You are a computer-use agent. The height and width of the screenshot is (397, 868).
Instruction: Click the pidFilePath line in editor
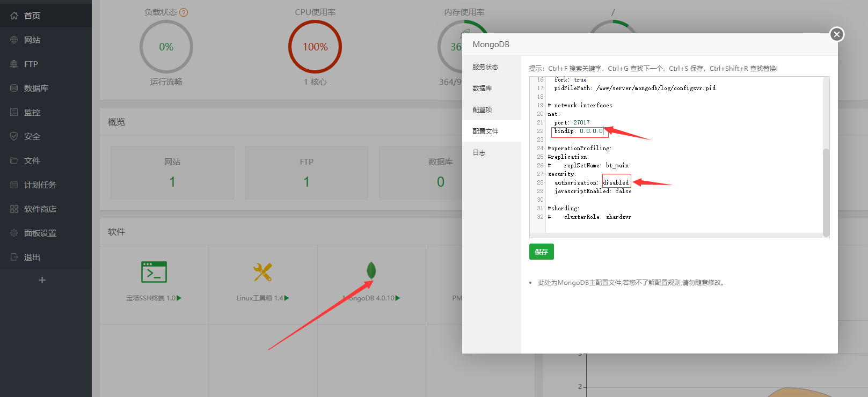point(634,88)
